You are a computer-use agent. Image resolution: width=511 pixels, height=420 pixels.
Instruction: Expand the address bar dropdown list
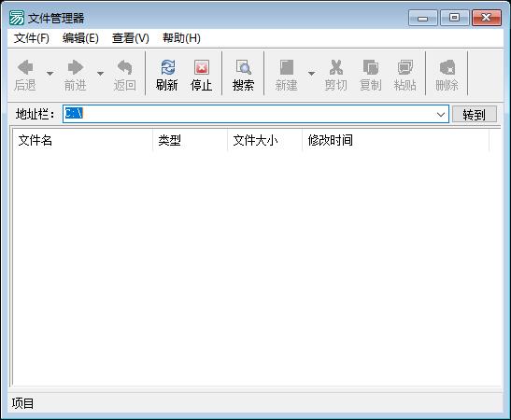click(441, 114)
